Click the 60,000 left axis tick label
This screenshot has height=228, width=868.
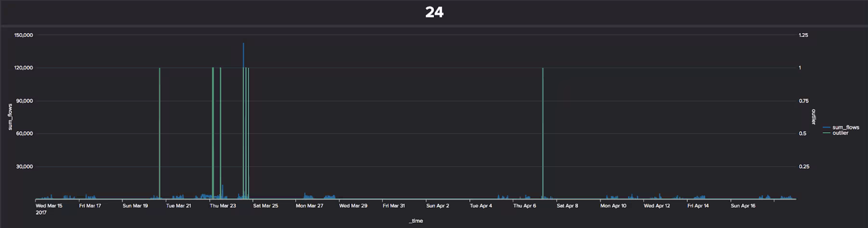[25, 134]
